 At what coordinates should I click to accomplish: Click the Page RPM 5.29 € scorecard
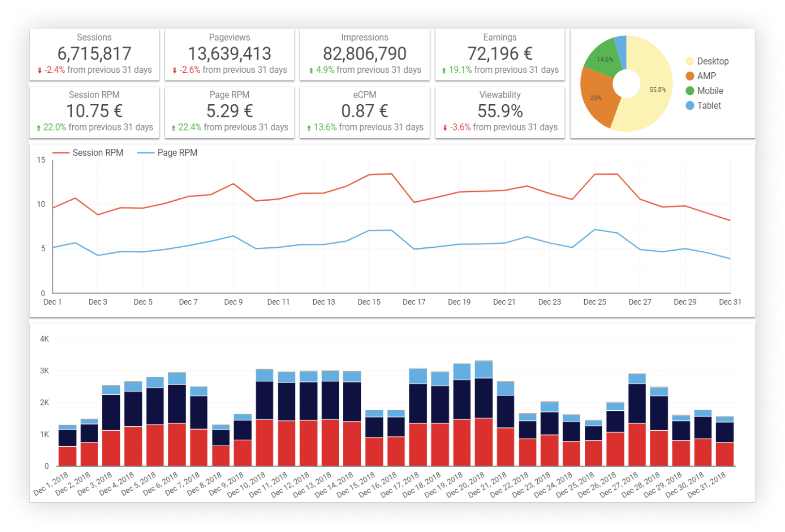[229, 111]
